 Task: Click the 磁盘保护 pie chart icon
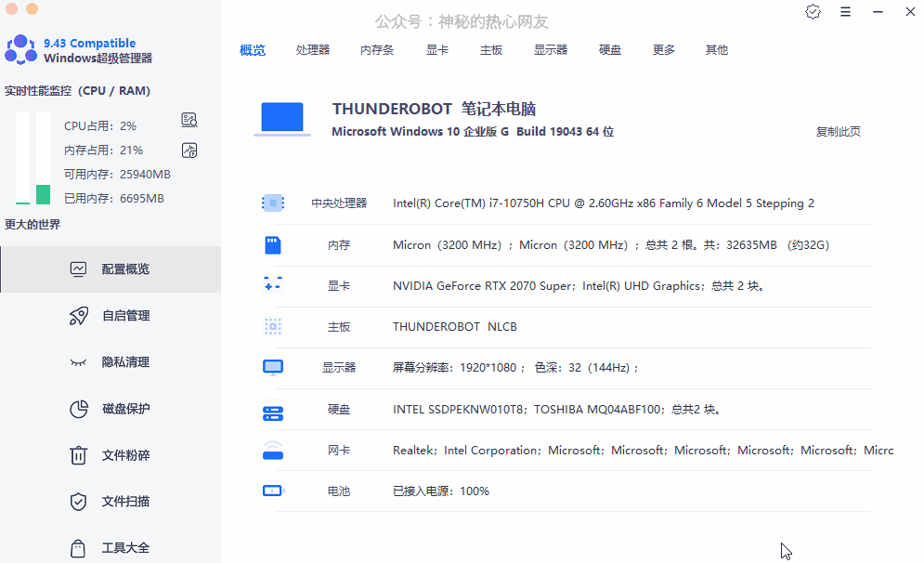[78, 409]
